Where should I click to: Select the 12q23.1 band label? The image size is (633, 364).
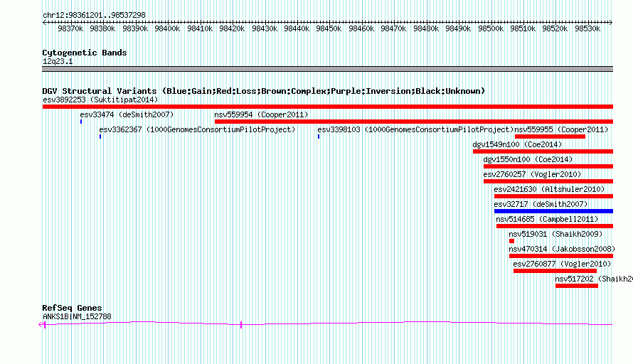coord(58,61)
